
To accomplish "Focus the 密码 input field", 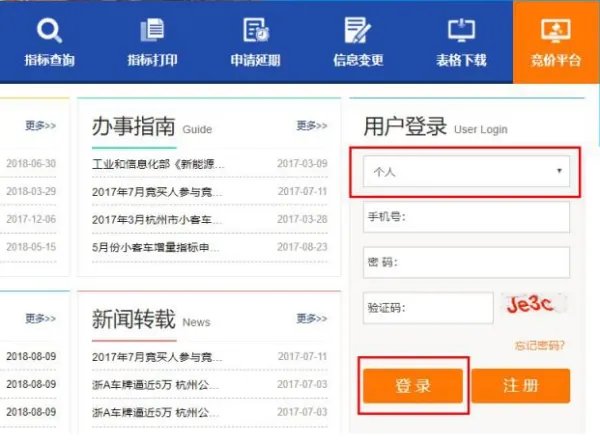I will coord(466,262).
